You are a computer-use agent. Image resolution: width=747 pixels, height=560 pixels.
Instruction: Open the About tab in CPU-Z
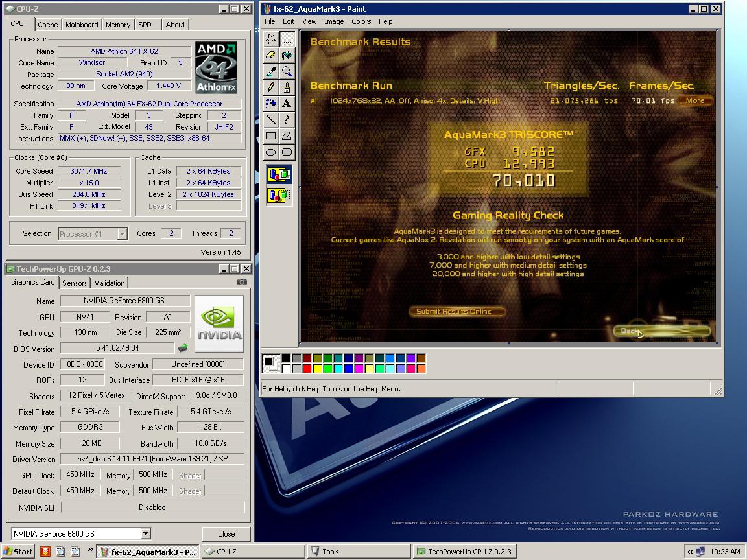coord(175,25)
